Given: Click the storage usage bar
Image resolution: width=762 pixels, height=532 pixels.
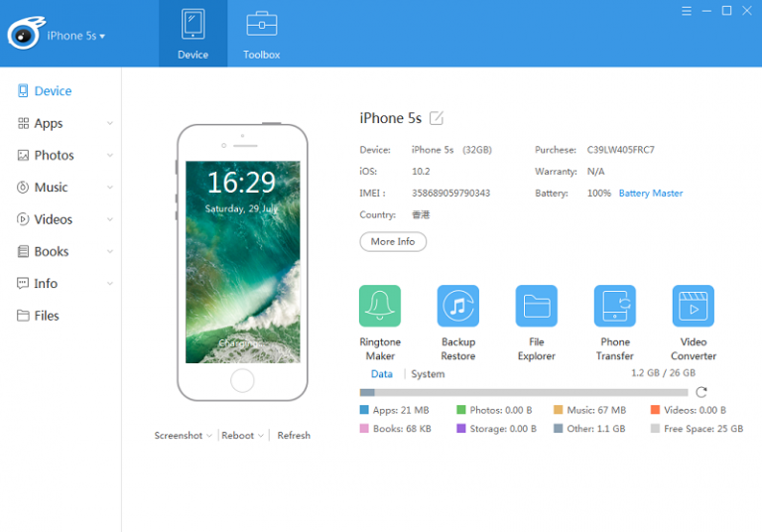Looking at the screenshot, I should 524,392.
